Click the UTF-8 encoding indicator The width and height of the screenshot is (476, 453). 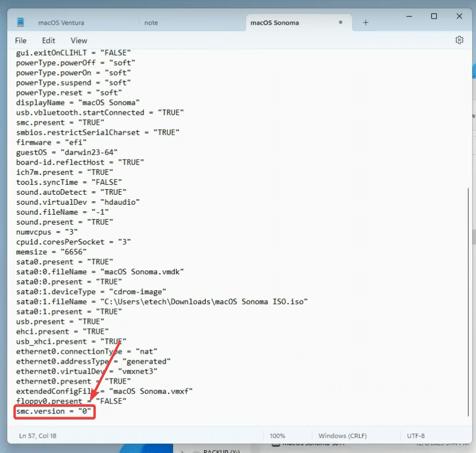click(415, 436)
